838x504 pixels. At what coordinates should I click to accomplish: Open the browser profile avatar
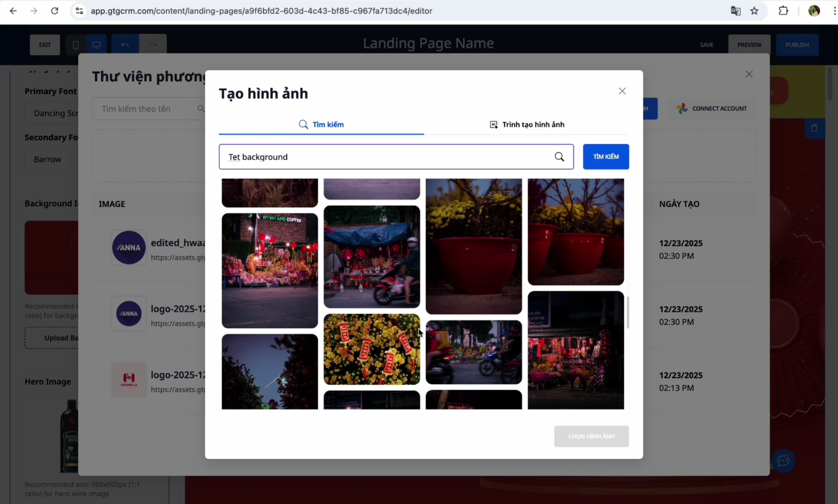(x=814, y=11)
